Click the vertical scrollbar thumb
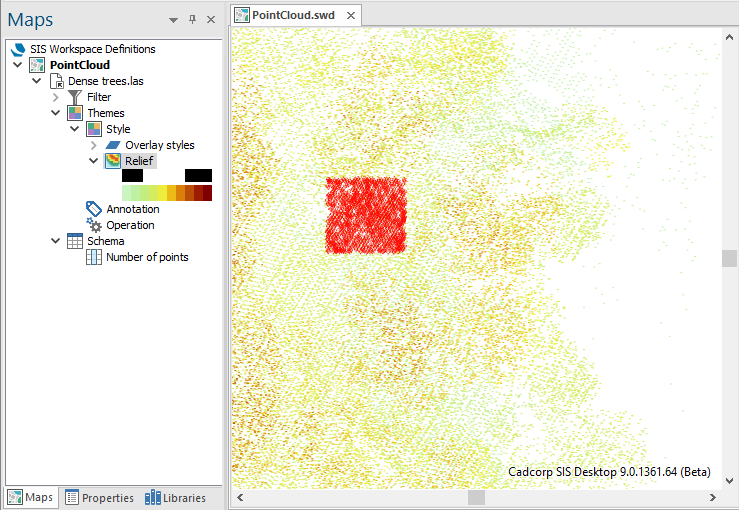 click(729, 258)
